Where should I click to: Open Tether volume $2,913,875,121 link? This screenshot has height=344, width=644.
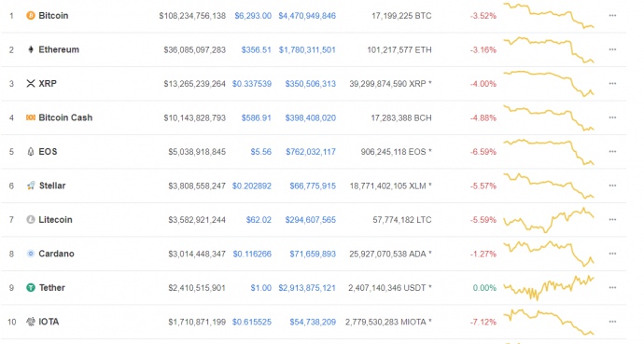click(307, 288)
